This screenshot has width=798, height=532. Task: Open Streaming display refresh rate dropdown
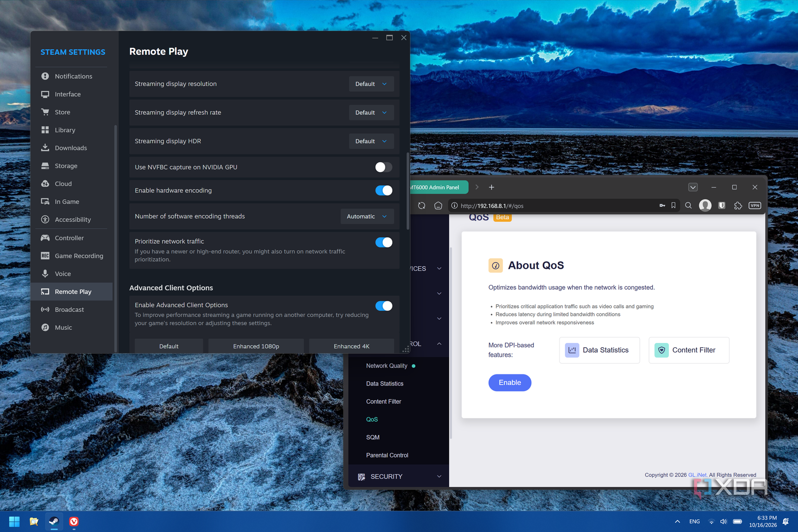coord(371,112)
